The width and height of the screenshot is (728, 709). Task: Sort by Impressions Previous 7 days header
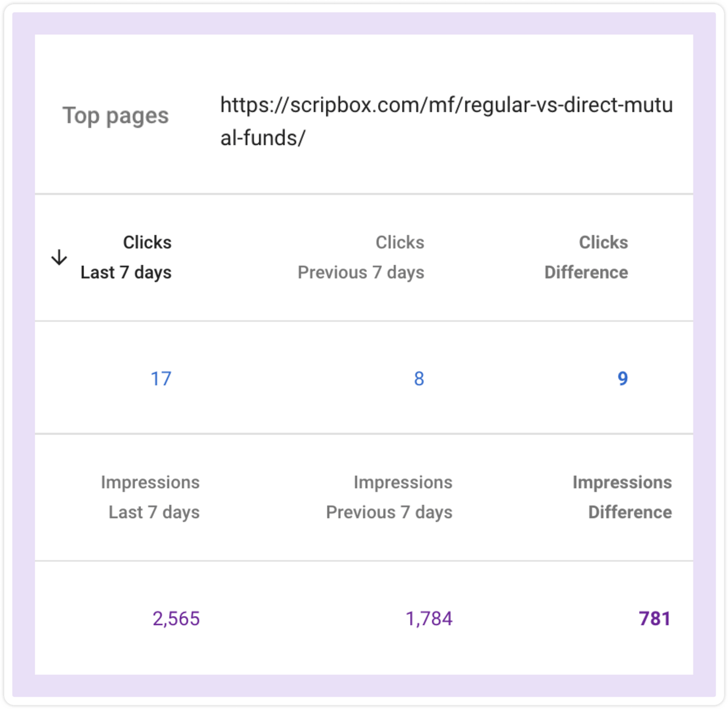[389, 497]
